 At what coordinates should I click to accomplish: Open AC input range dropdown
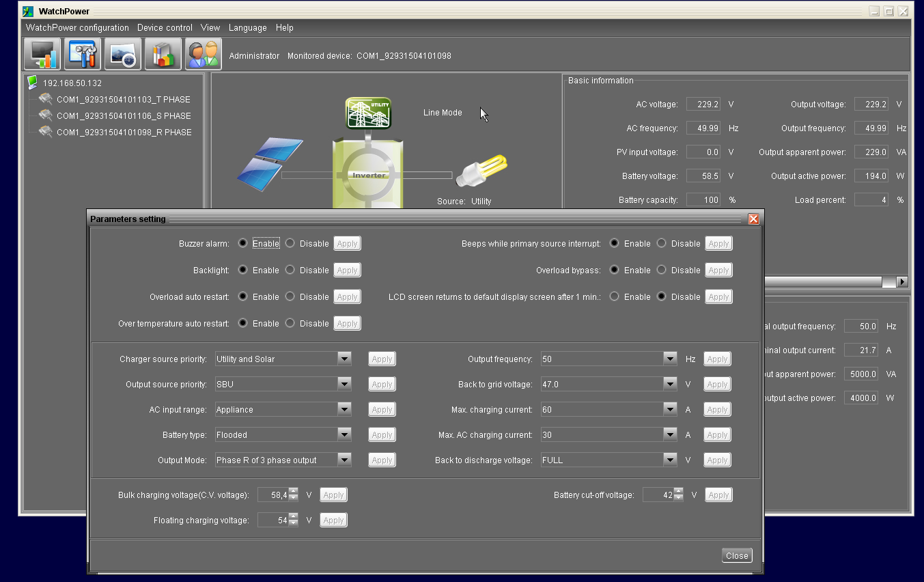coord(344,409)
